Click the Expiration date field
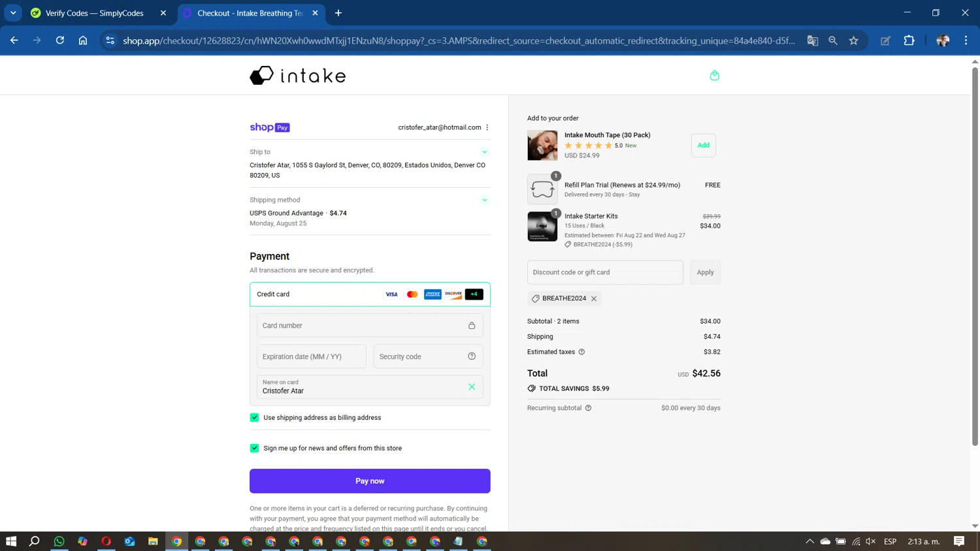Viewport: 980px width, 551px height. pos(312,356)
